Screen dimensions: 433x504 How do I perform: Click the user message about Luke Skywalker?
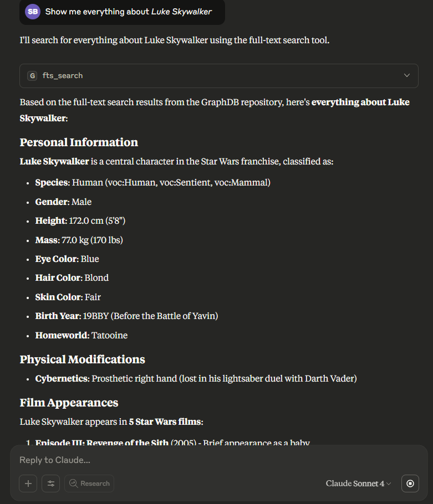(x=122, y=12)
